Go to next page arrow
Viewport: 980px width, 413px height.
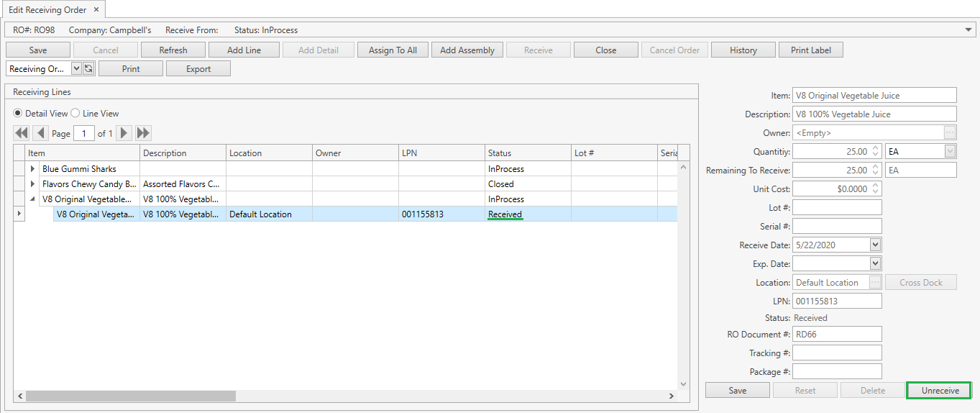point(124,133)
